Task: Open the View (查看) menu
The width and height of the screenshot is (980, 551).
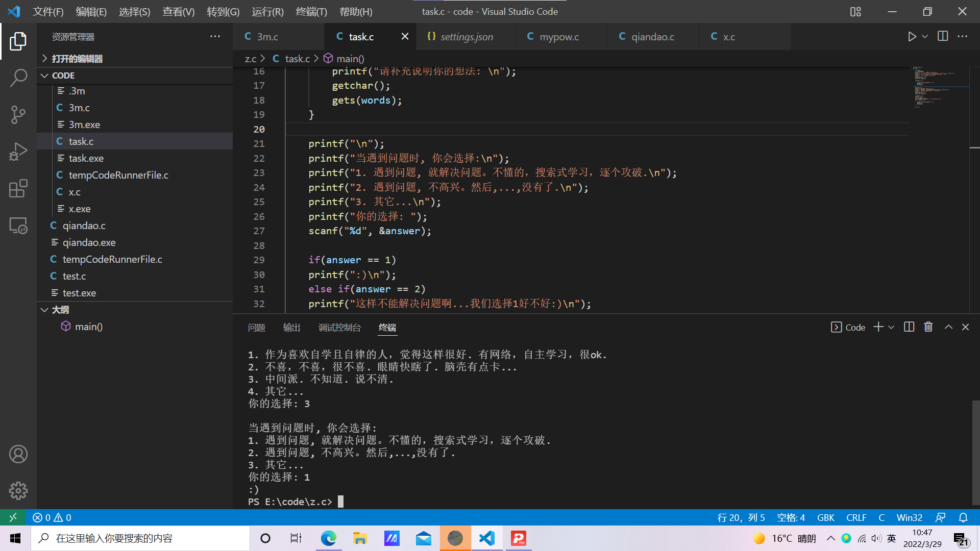Action: point(179,11)
